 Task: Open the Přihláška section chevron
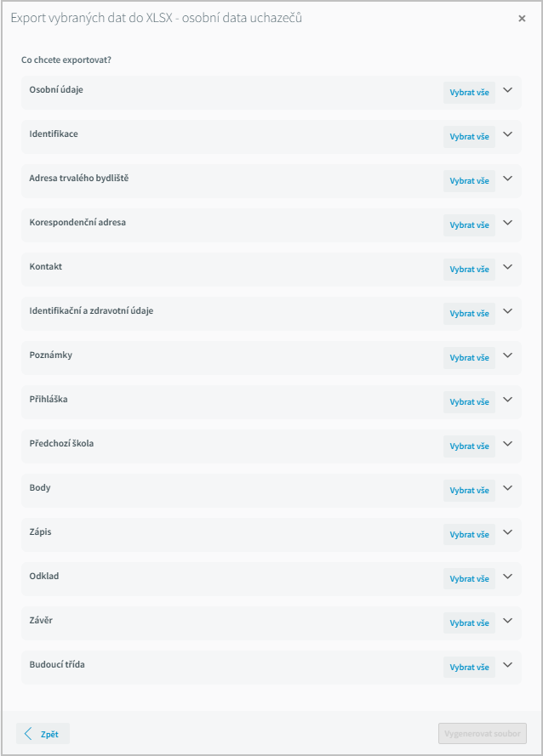(508, 401)
